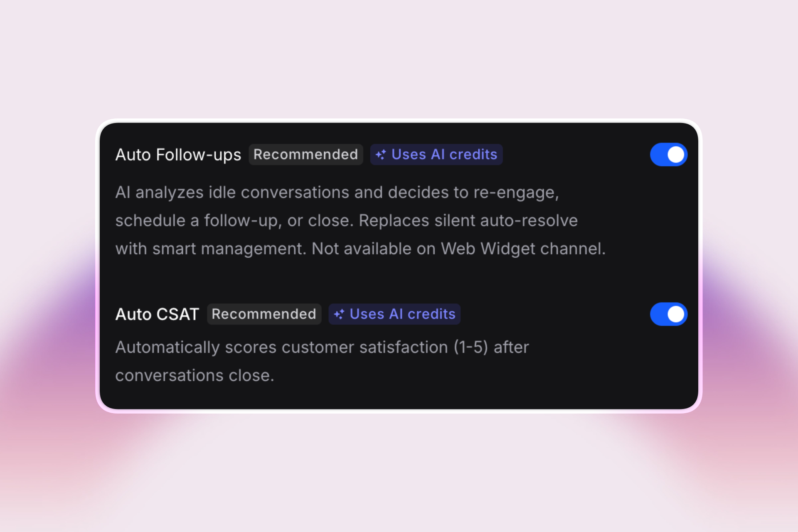Screen dimensions: 798x532
Task: Select the Uses AI credits badge for Auto Follow-ups
Action: [x=436, y=154]
